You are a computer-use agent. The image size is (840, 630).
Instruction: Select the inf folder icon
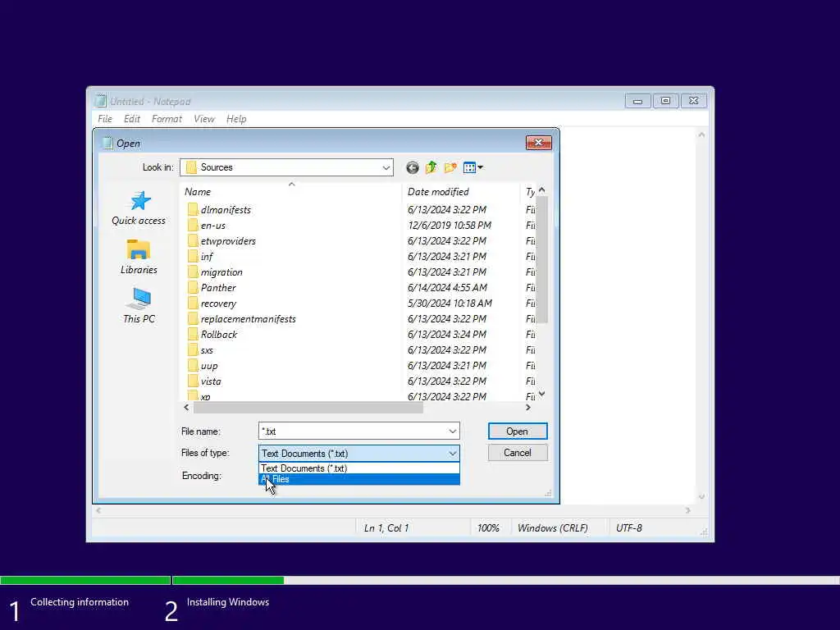pos(193,256)
